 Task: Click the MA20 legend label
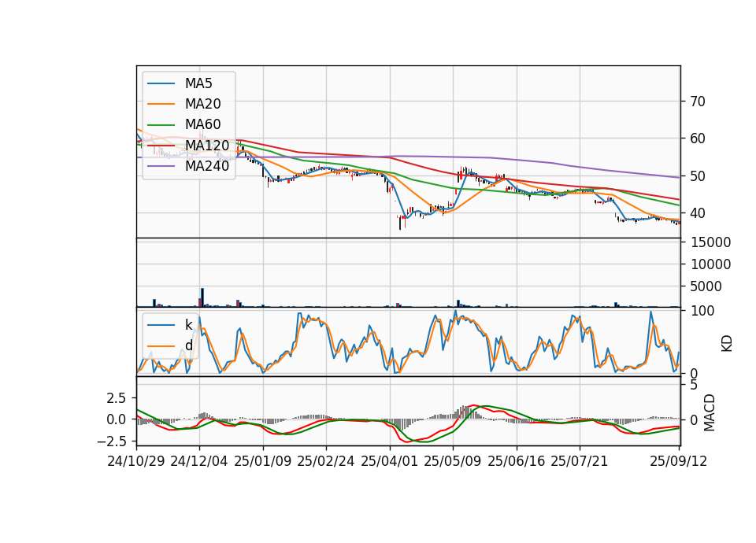(203, 104)
